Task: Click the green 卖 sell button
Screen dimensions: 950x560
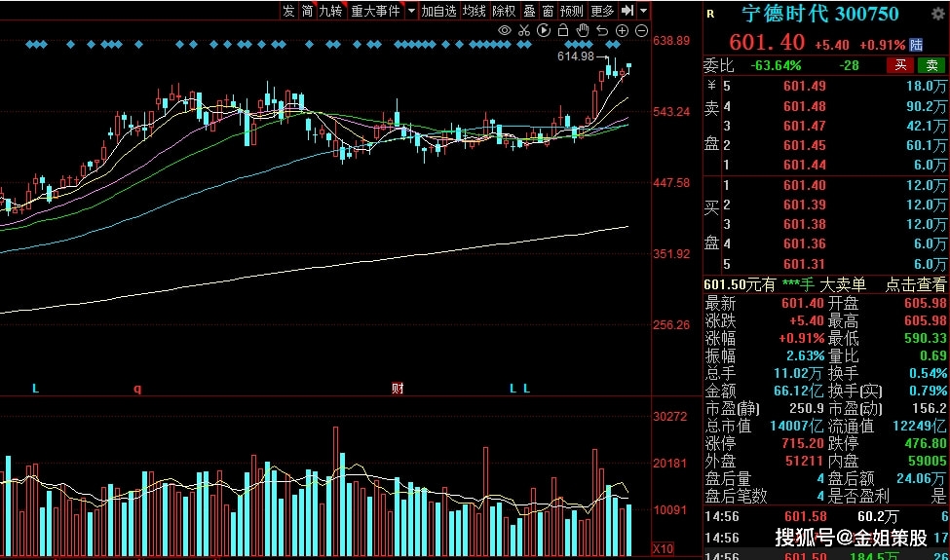Action: (x=931, y=65)
